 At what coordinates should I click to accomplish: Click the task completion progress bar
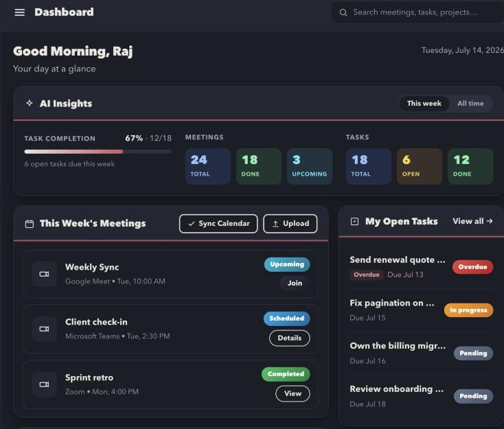[x=98, y=152]
